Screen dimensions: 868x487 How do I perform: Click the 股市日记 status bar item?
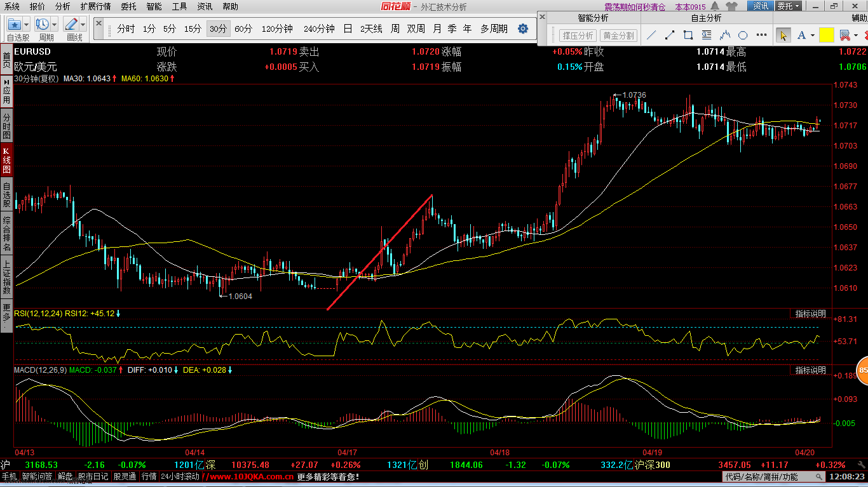point(92,476)
